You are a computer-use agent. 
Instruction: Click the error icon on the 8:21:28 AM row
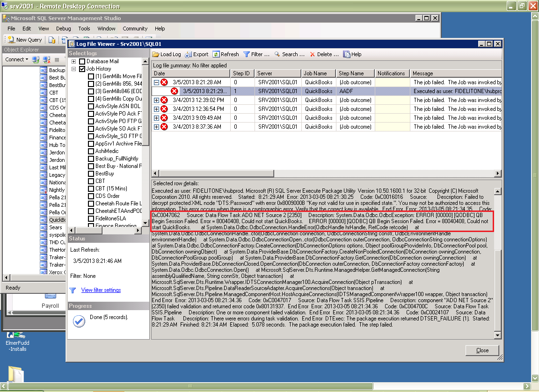tap(164, 82)
